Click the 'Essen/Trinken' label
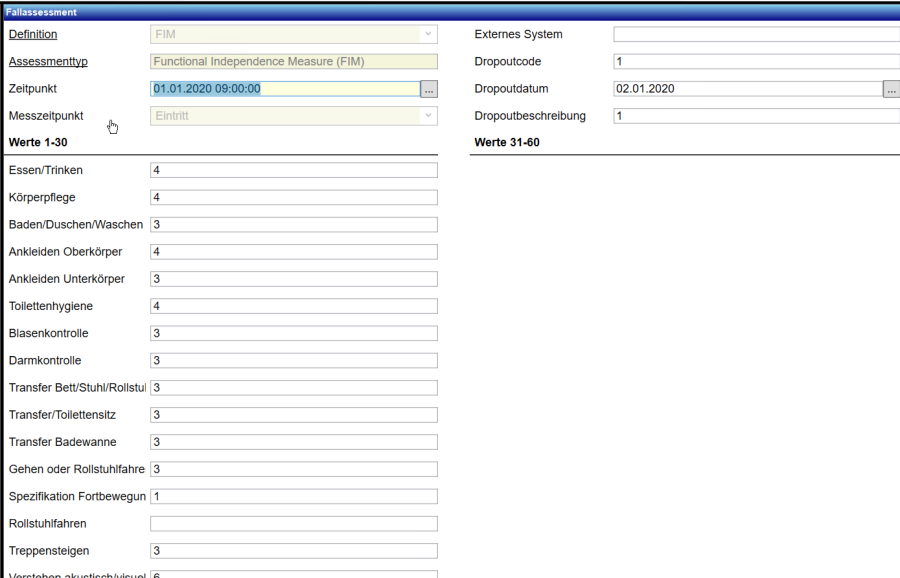Image resolution: width=900 pixels, height=578 pixels. pos(46,170)
